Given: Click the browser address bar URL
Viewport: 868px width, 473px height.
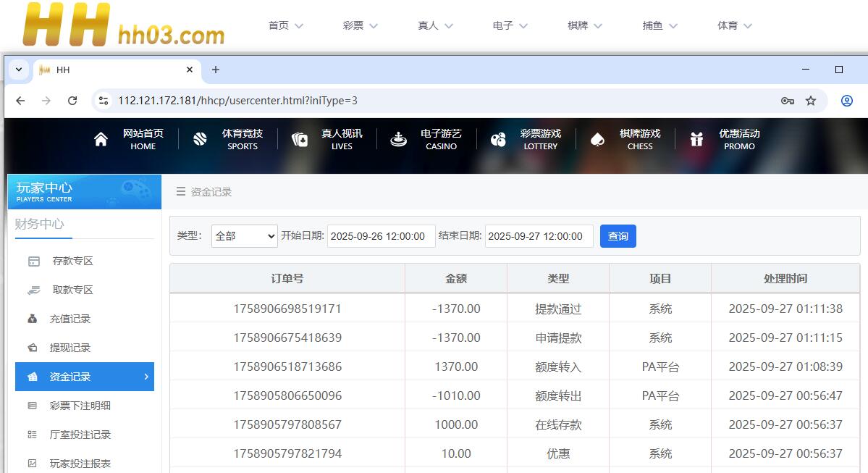Looking at the screenshot, I should click(x=237, y=101).
